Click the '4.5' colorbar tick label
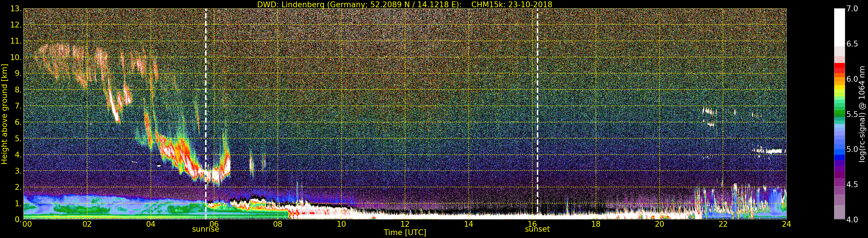The image size is (868, 238). 852,185
